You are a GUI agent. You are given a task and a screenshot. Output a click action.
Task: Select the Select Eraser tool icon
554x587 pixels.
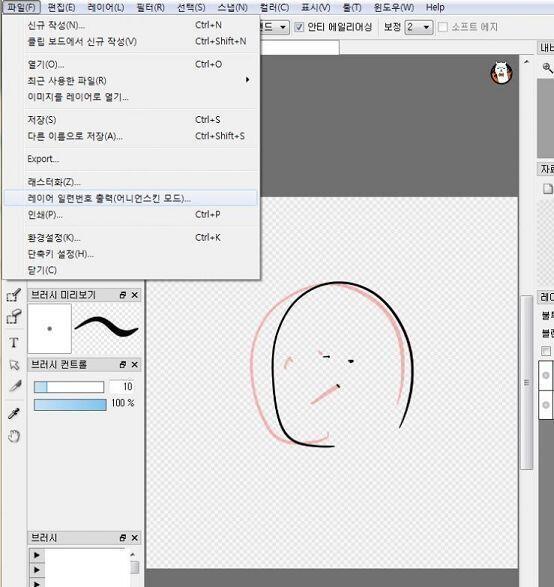[x=14, y=317]
